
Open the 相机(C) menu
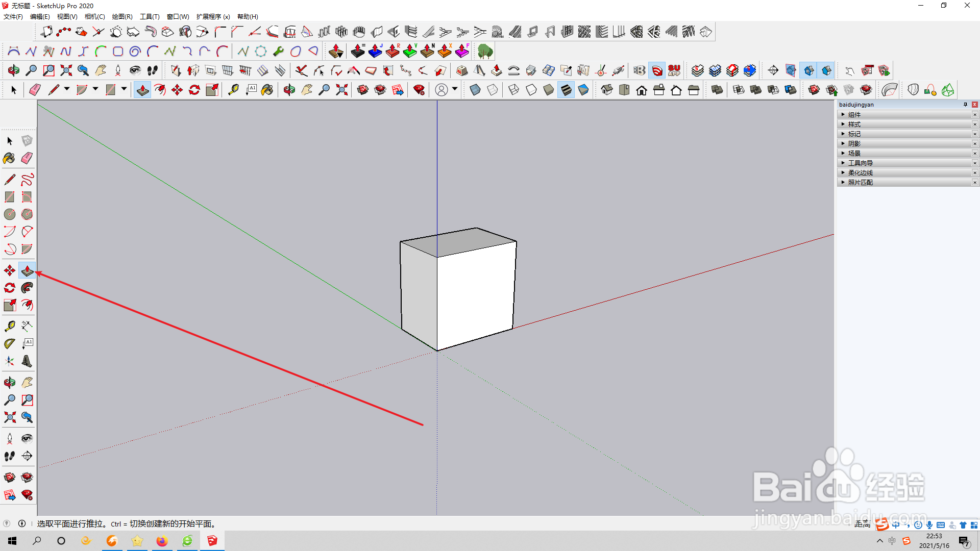tap(94, 16)
